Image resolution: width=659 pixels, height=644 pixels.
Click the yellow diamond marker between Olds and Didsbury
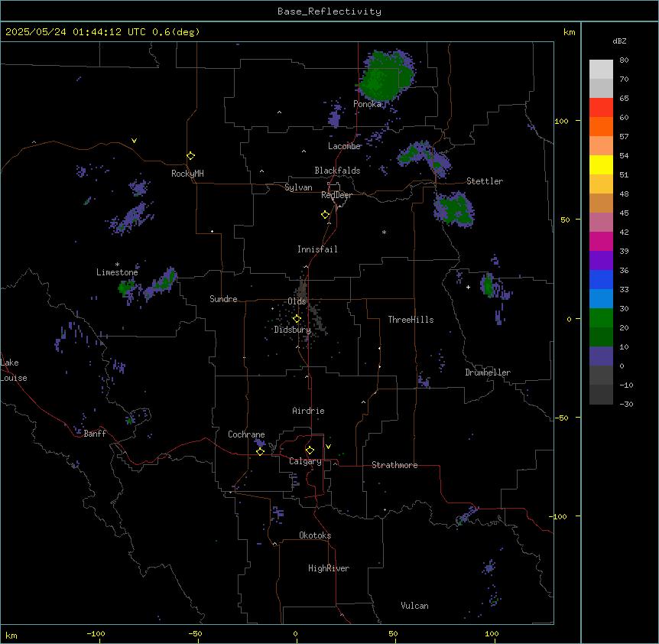pyautogui.click(x=297, y=319)
